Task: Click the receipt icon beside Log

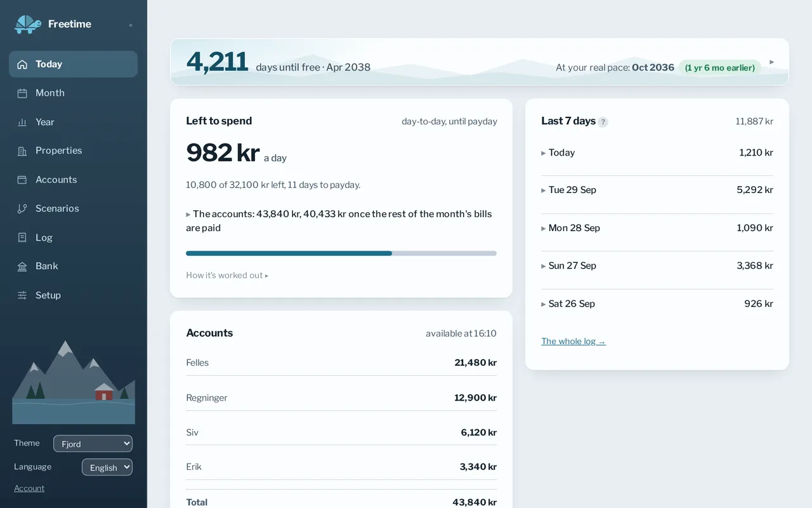Action: tap(22, 237)
